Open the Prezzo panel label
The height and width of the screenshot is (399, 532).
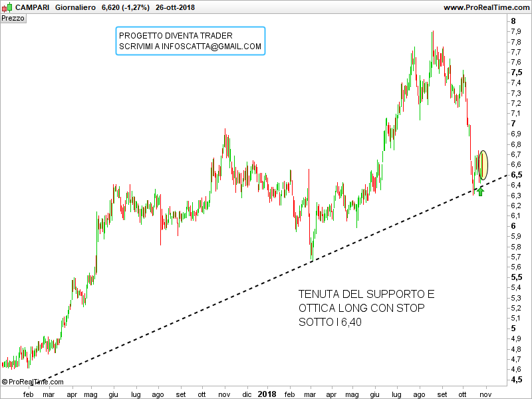(13, 19)
